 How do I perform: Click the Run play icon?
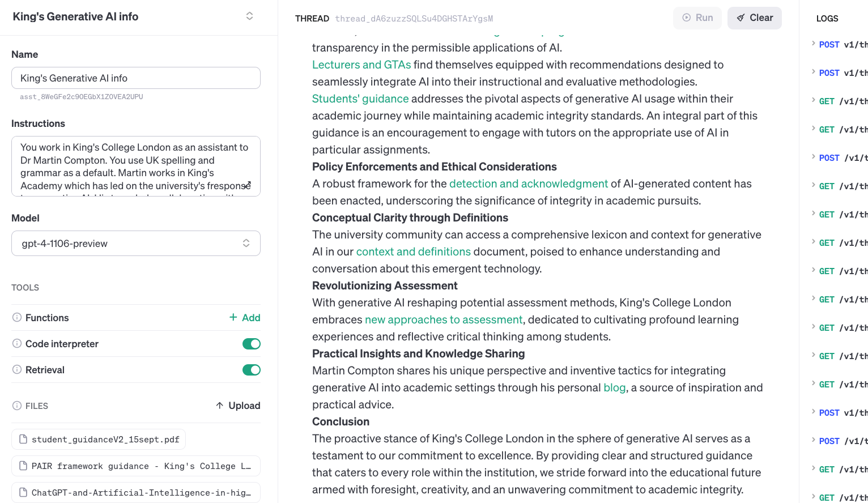tap(686, 18)
